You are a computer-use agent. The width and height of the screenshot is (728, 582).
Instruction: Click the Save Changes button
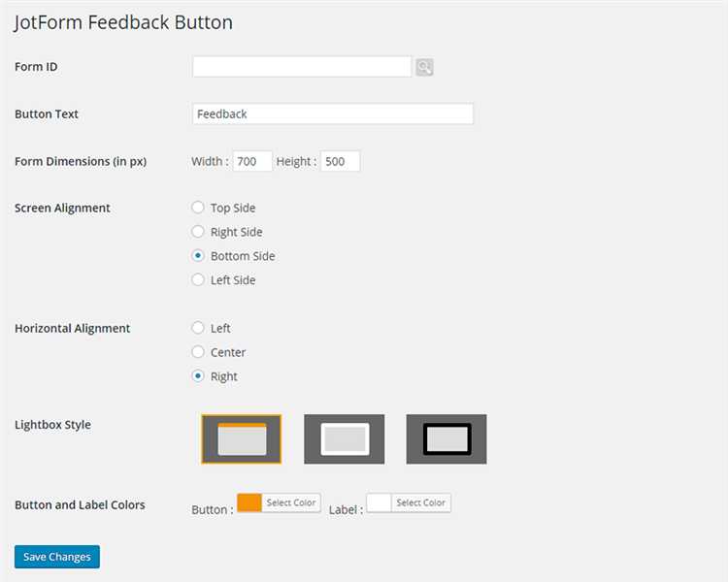pyautogui.click(x=57, y=557)
